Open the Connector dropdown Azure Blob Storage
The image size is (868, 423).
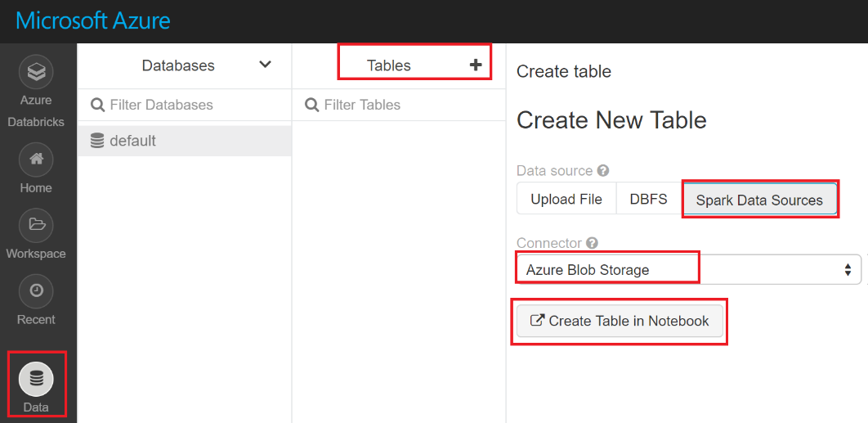tap(689, 270)
